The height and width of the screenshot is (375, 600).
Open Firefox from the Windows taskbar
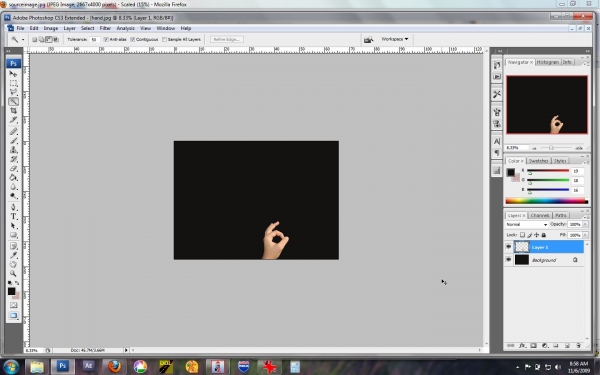[x=114, y=367]
